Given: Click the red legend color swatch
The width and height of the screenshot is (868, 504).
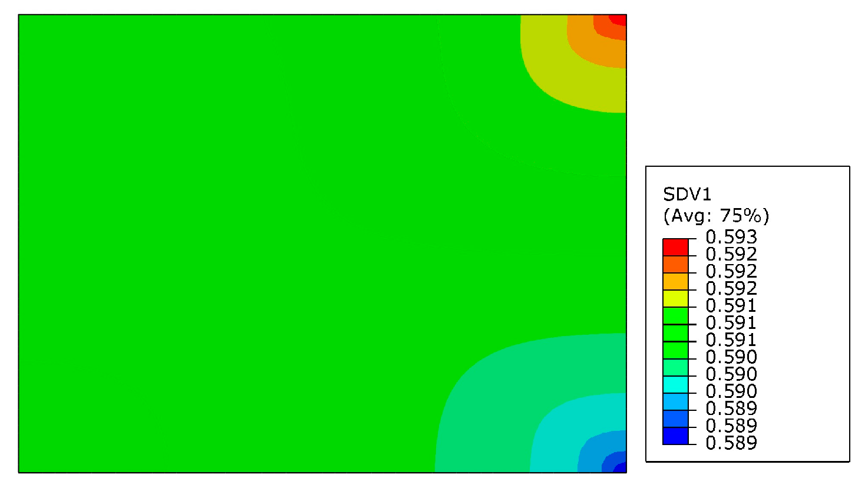Looking at the screenshot, I should pos(675,247).
